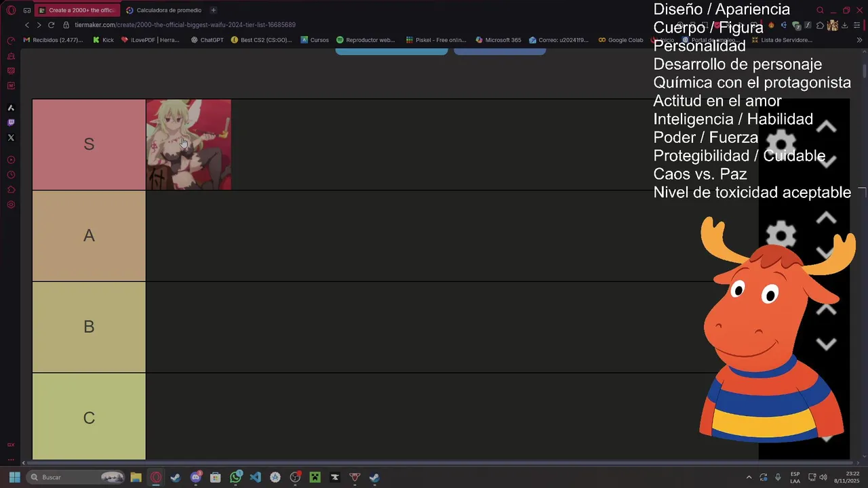Image resolution: width=868 pixels, height=488 pixels.
Task: Open the profile avatar in toolbar
Action: tap(832, 25)
